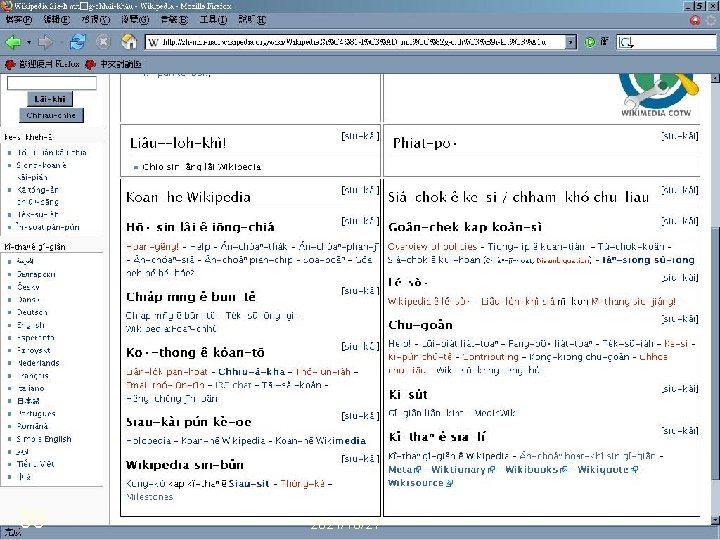Open the Deutsch language link in sidebar

point(32,312)
